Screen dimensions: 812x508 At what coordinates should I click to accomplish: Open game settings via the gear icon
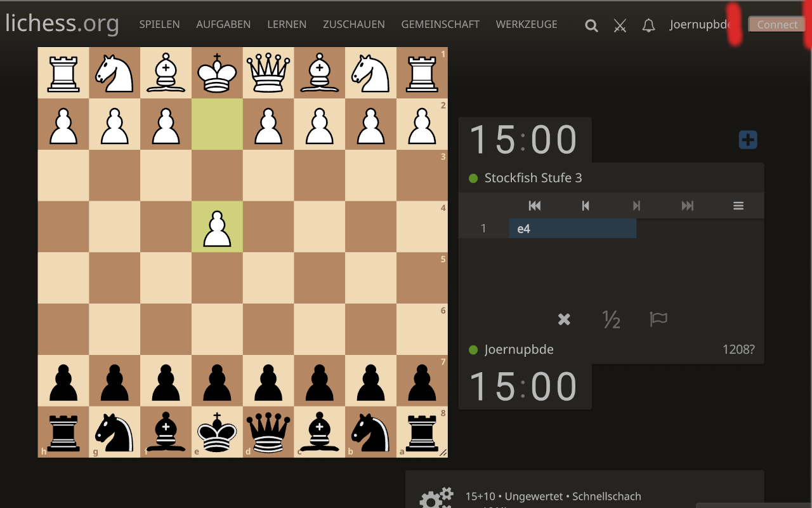(436, 498)
